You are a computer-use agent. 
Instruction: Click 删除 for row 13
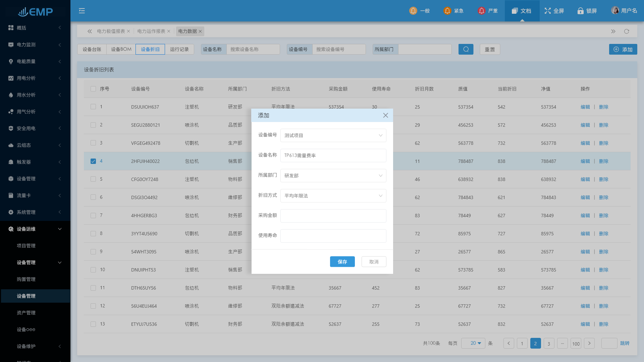pyautogui.click(x=603, y=324)
